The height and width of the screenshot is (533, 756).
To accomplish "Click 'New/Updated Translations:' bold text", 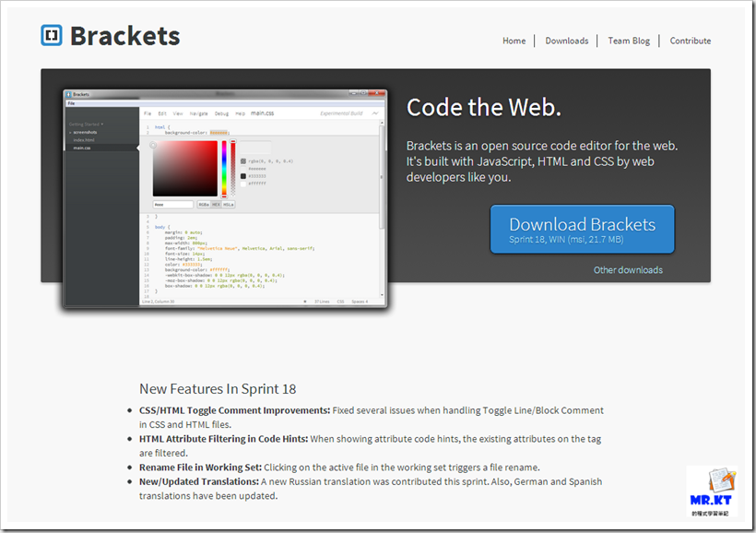I will [199, 481].
